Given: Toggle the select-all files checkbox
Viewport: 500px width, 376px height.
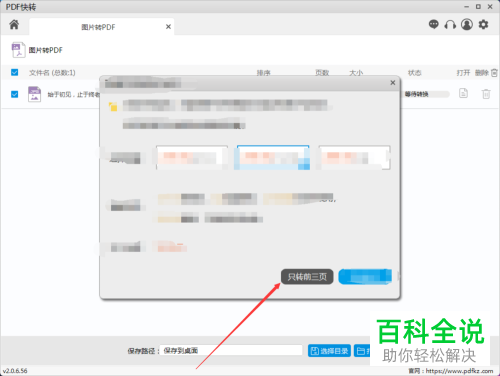Looking at the screenshot, I should tap(14, 72).
